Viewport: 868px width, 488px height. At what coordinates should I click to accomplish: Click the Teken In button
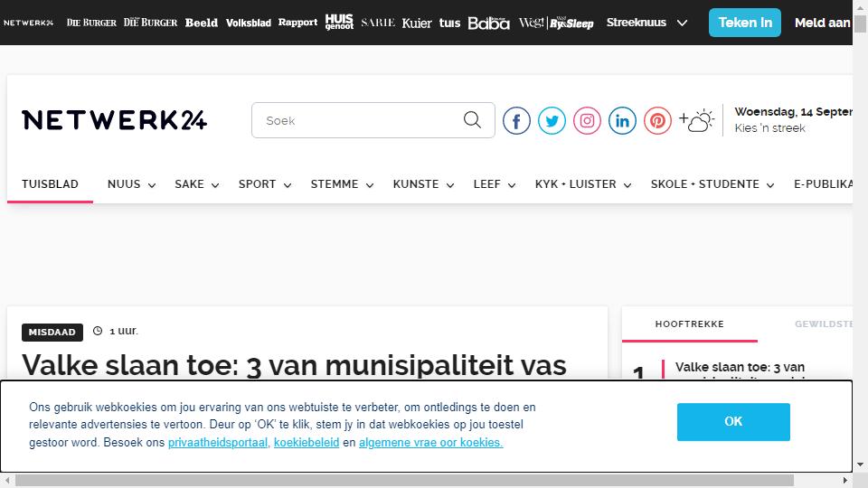(x=744, y=23)
